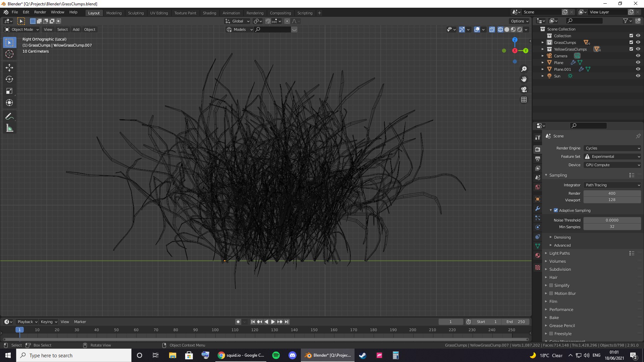Hide the Sun light object

tap(638, 76)
